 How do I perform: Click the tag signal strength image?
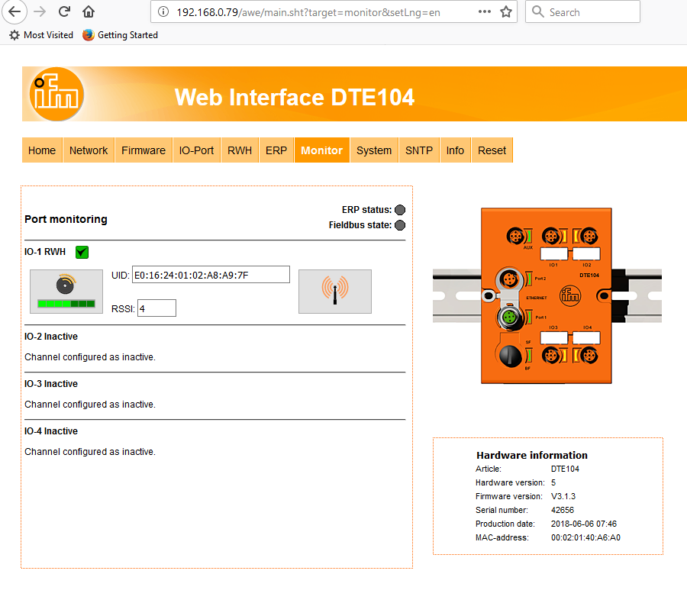(66, 292)
